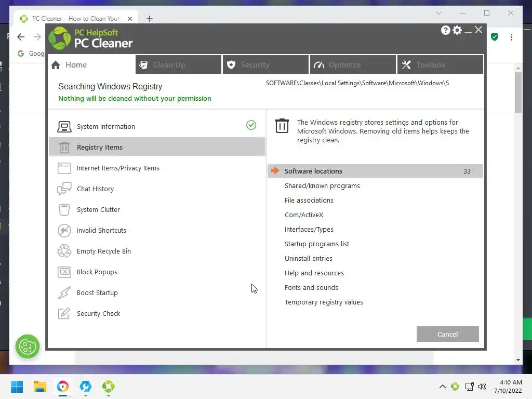
Task: Click the Invalid Shortcuts arrow icon
Action: click(64, 230)
